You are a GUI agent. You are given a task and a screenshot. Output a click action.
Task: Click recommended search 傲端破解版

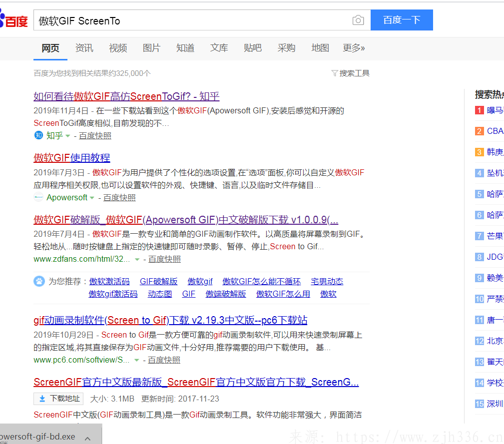[226, 294]
